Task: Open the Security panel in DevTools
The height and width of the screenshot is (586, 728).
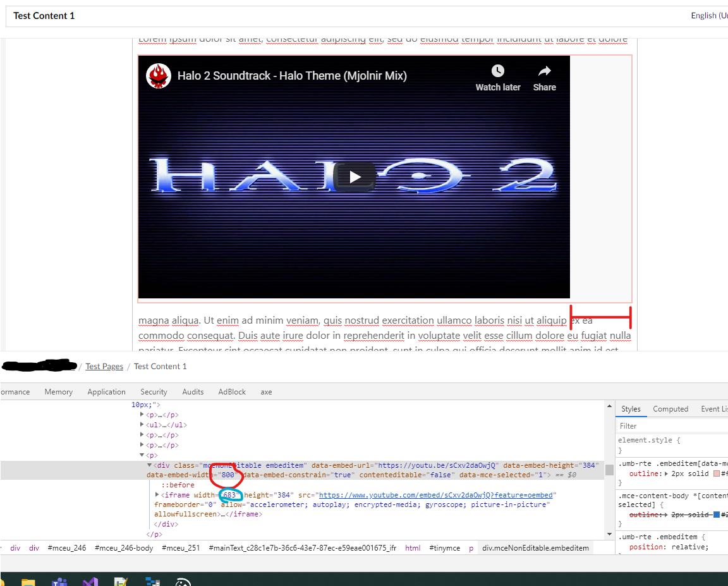Action: pyautogui.click(x=153, y=392)
